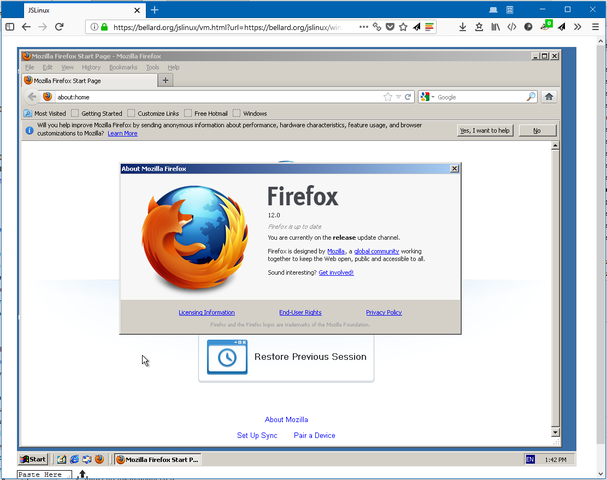607x480 pixels.
Task: Click the Google search field in inner Firefox
Action: click(480, 97)
